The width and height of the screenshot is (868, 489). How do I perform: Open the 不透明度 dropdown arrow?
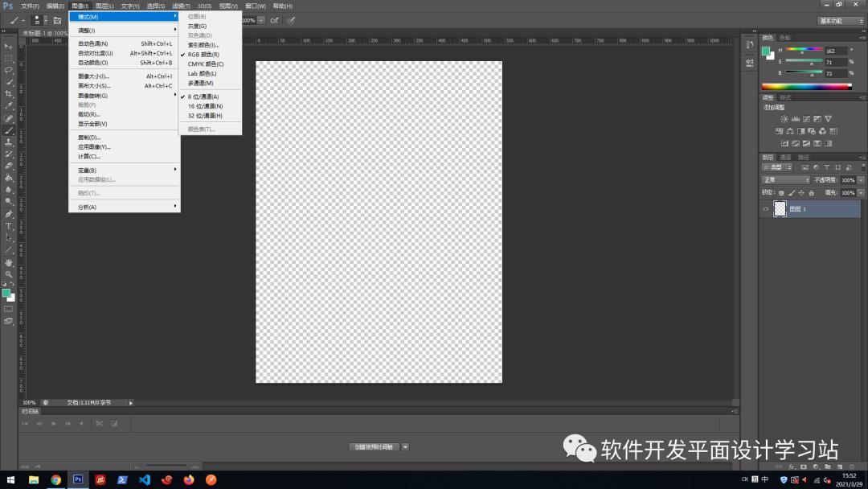coord(861,180)
